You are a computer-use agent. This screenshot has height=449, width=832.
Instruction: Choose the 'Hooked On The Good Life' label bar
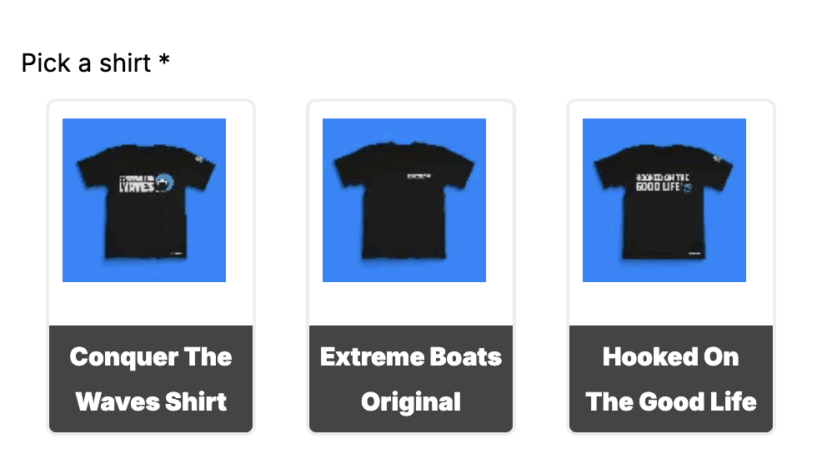click(671, 379)
